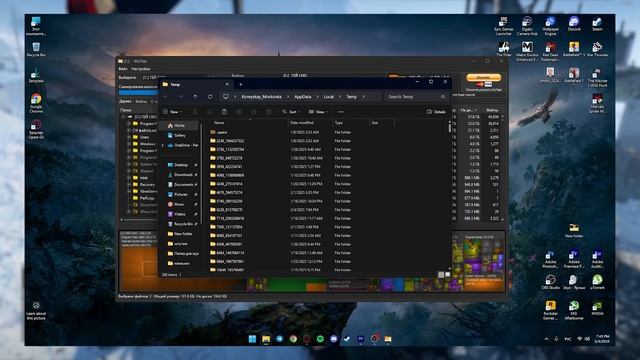
Task: Expand the Users folder in WizTree tree
Action: click(129, 137)
